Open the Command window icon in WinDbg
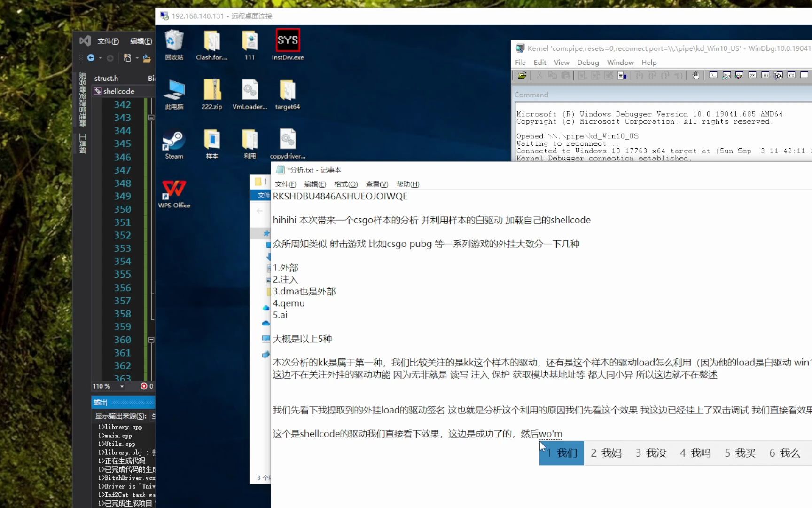Image resolution: width=812 pixels, height=508 pixels. (713, 75)
